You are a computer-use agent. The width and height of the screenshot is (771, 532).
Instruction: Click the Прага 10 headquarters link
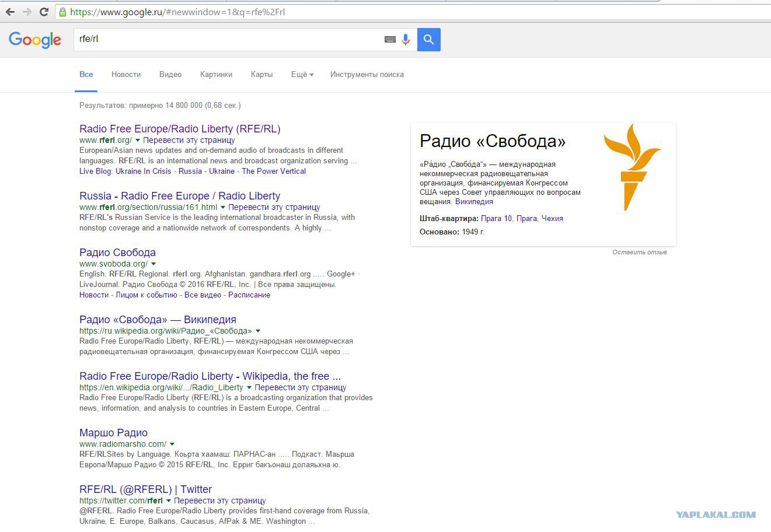pos(496,219)
